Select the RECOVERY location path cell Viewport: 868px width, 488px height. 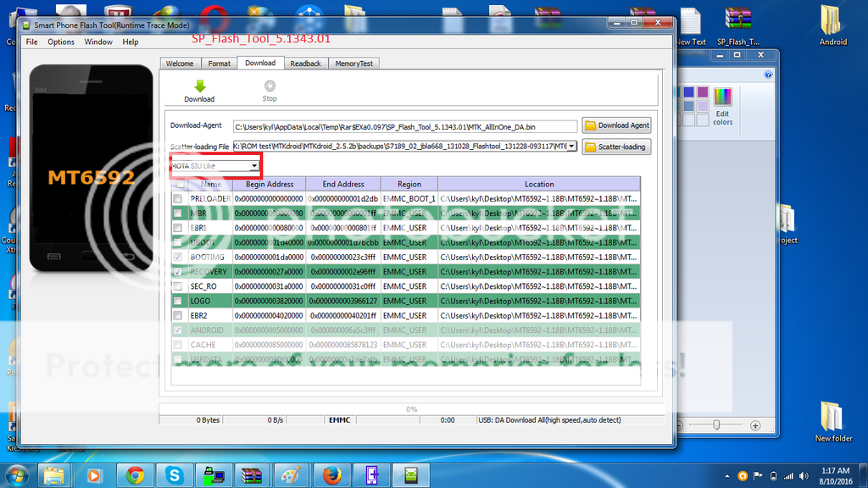click(x=538, y=272)
